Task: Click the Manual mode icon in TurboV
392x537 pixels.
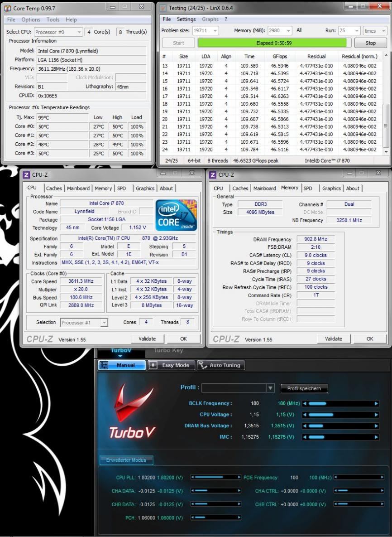Action: [104, 365]
